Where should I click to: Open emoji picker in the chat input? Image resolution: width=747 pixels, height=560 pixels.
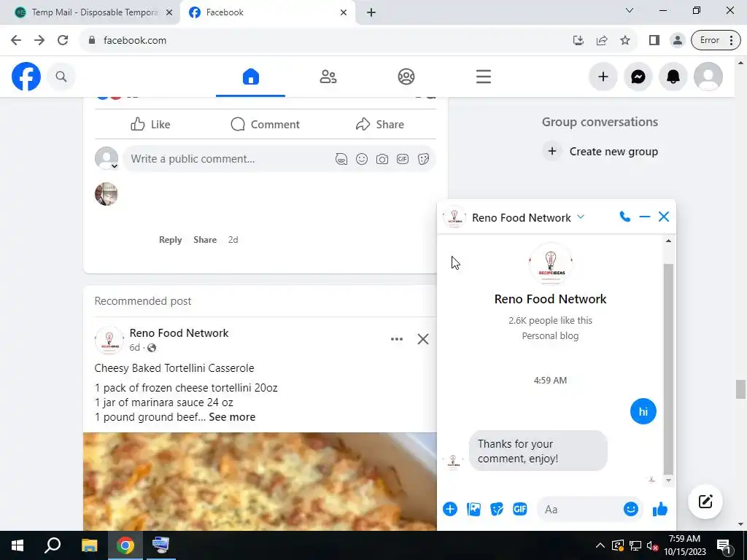(x=631, y=509)
